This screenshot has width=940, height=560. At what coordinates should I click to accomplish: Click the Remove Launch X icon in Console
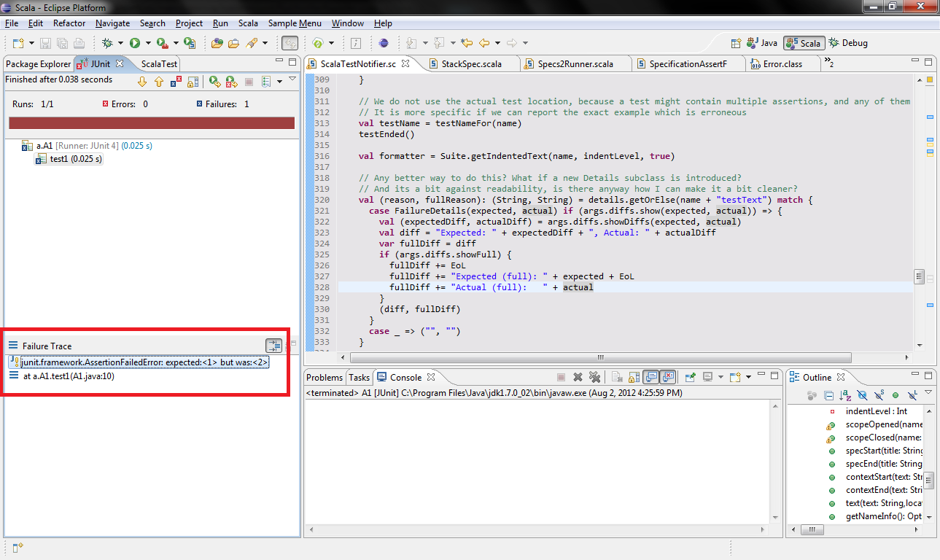coord(578,377)
